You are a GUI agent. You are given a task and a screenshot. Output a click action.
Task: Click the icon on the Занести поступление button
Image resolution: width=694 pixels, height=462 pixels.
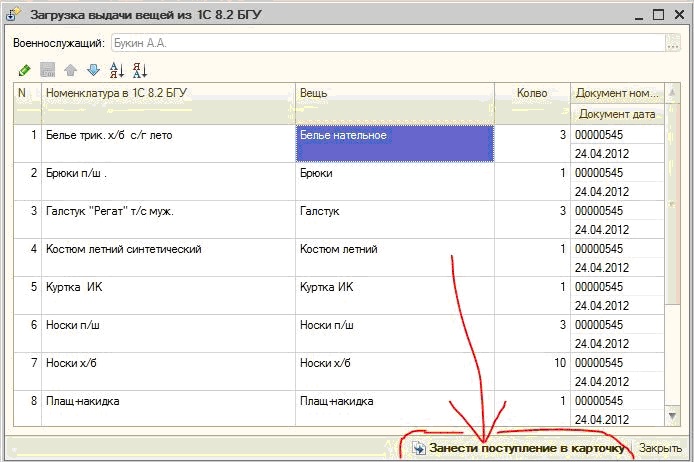(419, 449)
